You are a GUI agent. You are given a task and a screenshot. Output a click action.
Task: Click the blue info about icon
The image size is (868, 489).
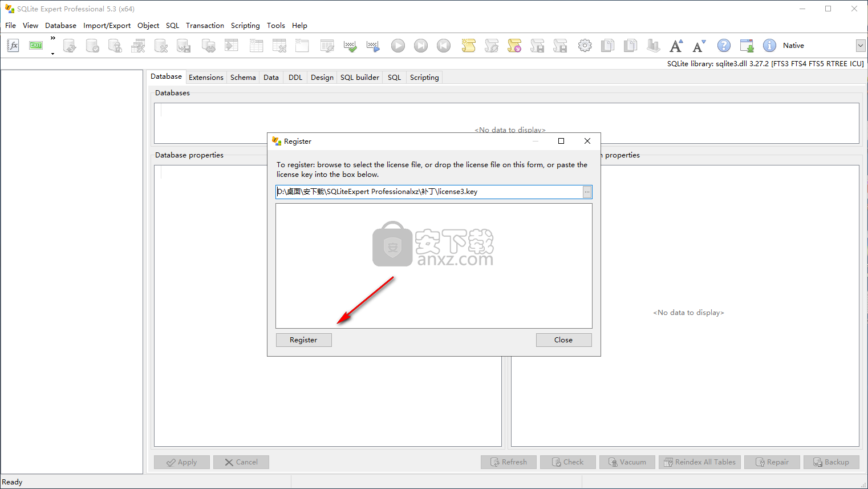[x=769, y=46]
